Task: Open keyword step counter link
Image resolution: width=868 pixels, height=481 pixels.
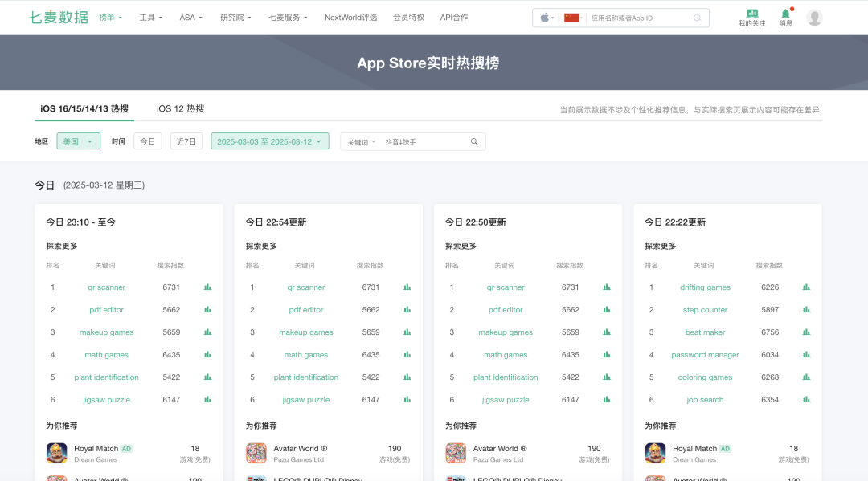Action: coord(705,310)
